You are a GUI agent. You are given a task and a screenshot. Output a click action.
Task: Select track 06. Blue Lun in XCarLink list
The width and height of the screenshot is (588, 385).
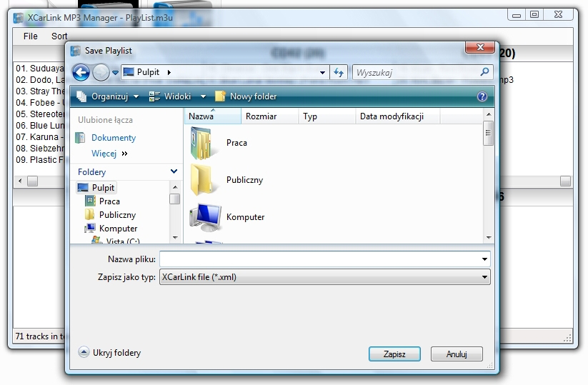(x=40, y=126)
